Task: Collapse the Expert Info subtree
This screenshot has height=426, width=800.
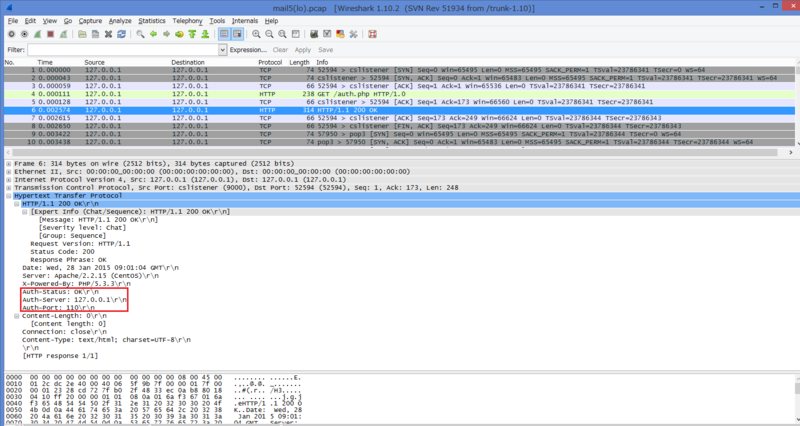Action: 25,212
